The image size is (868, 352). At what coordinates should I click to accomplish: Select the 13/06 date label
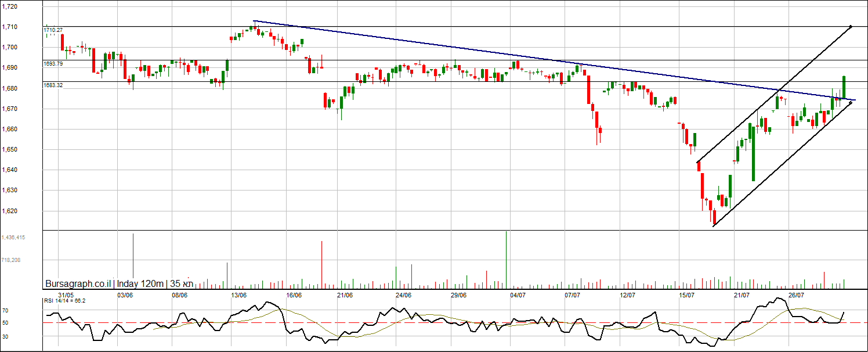point(240,295)
